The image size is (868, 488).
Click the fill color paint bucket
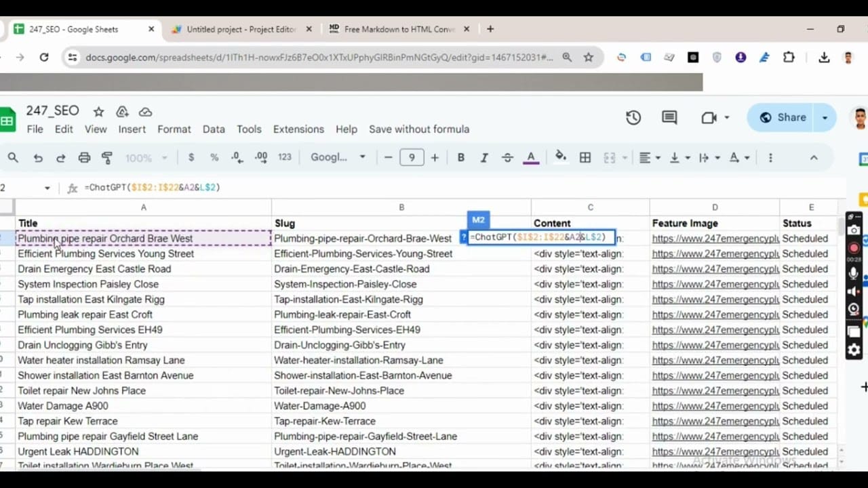coord(561,157)
